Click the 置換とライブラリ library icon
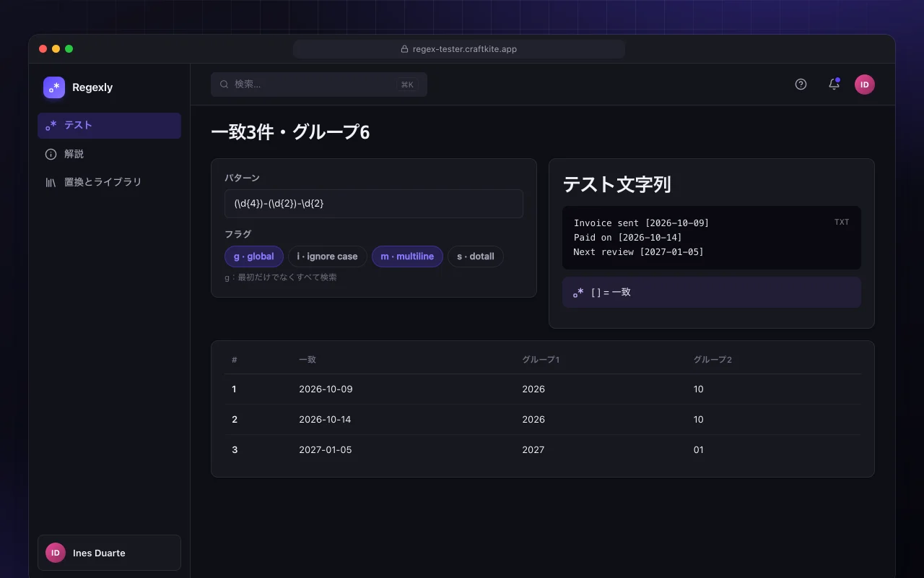 point(51,182)
